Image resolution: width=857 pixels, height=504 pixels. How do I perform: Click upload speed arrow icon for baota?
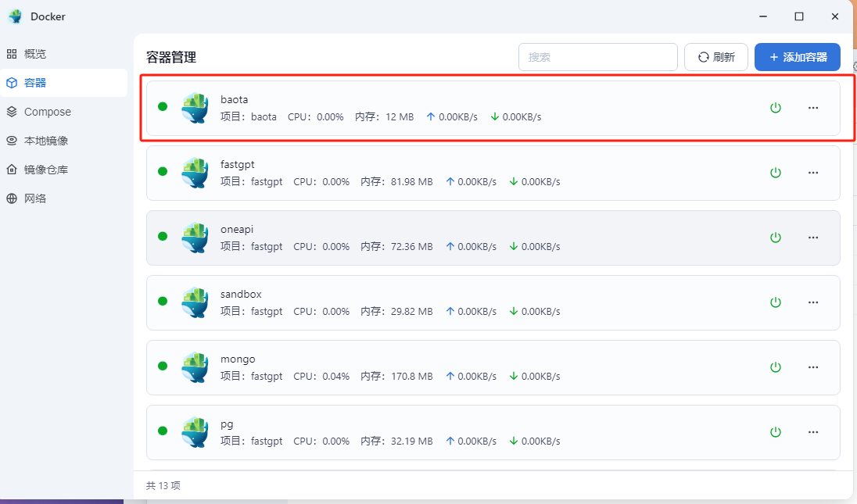click(x=431, y=117)
